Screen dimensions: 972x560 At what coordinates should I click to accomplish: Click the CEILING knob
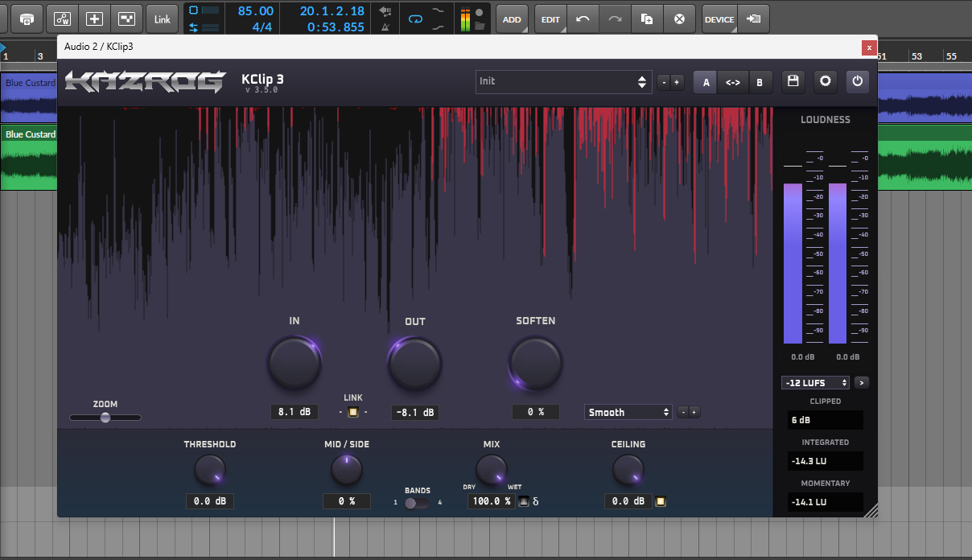(x=628, y=470)
